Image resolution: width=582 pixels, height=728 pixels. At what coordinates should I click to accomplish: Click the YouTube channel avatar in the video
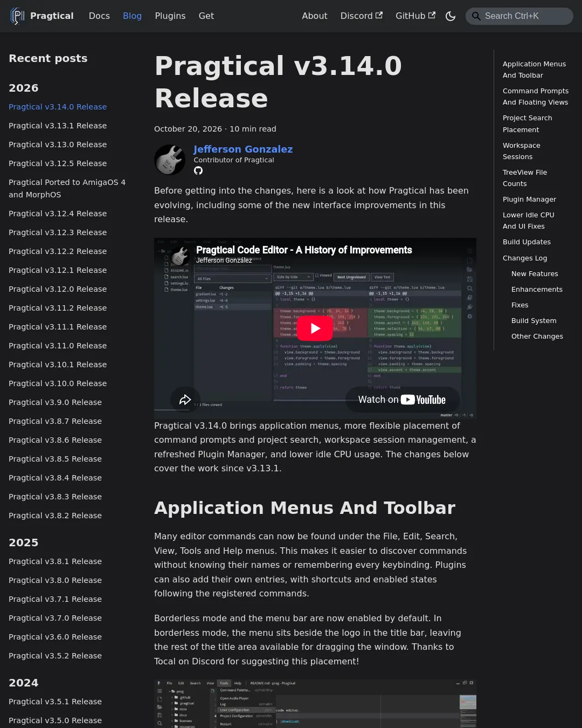[x=180, y=257]
